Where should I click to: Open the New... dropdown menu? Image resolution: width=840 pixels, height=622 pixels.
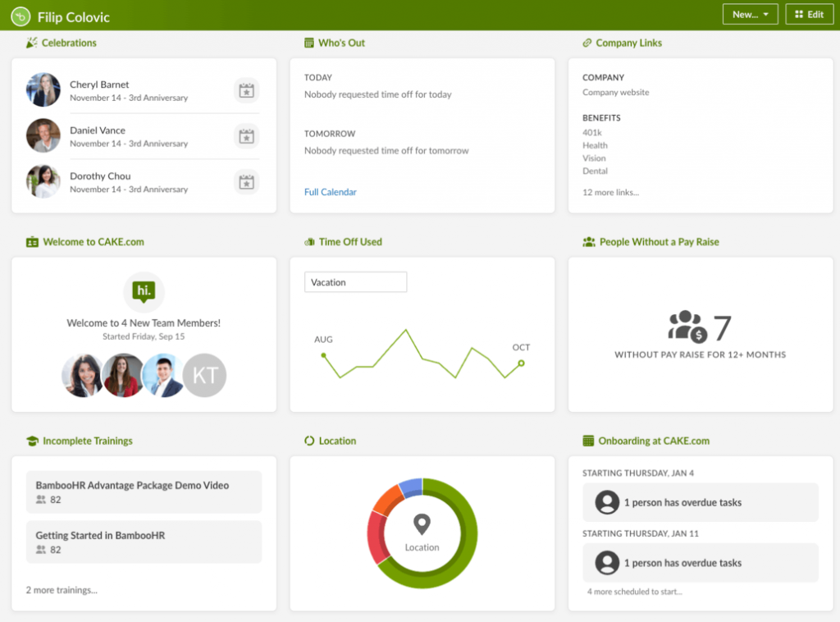750,15
